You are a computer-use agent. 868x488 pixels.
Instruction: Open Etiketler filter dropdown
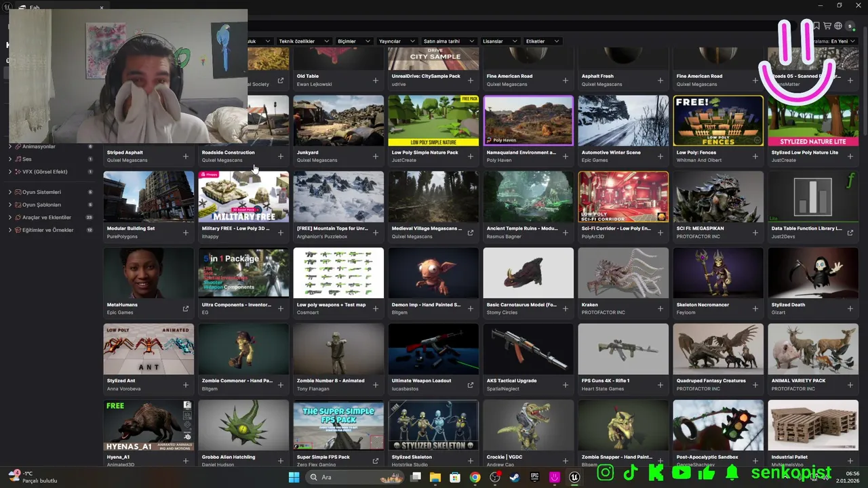tap(542, 41)
